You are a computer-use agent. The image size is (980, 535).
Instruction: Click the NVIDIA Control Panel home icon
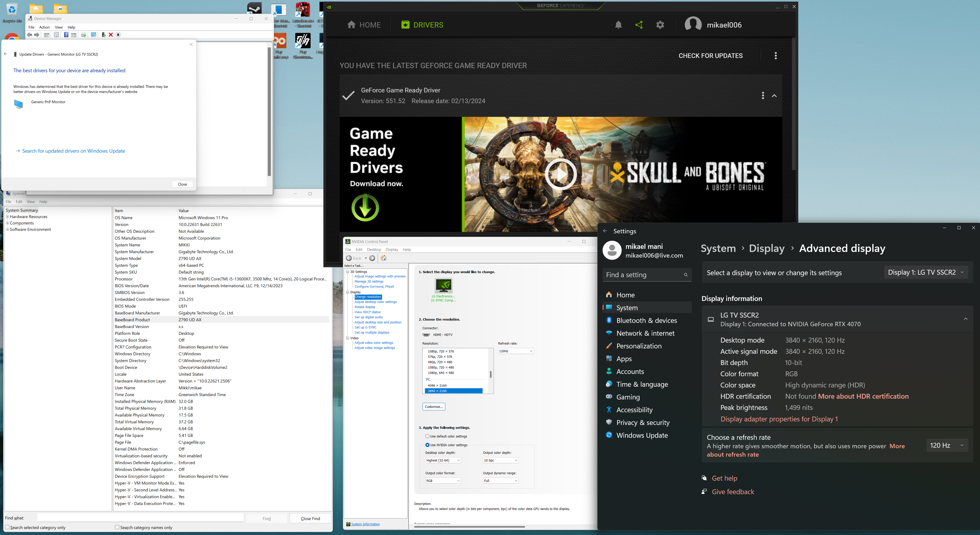click(x=384, y=258)
